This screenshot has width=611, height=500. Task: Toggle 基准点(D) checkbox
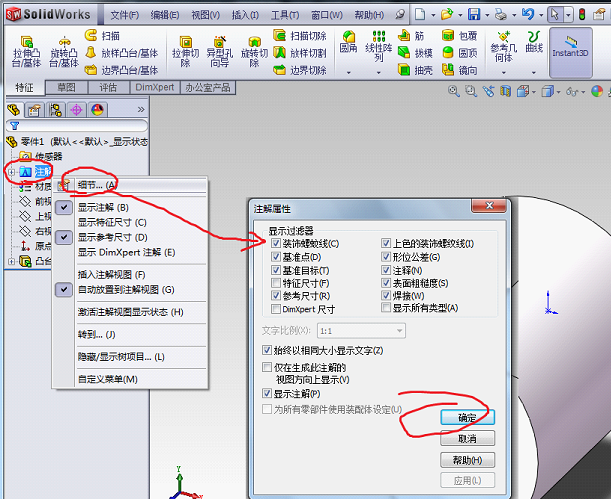(x=276, y=257)
